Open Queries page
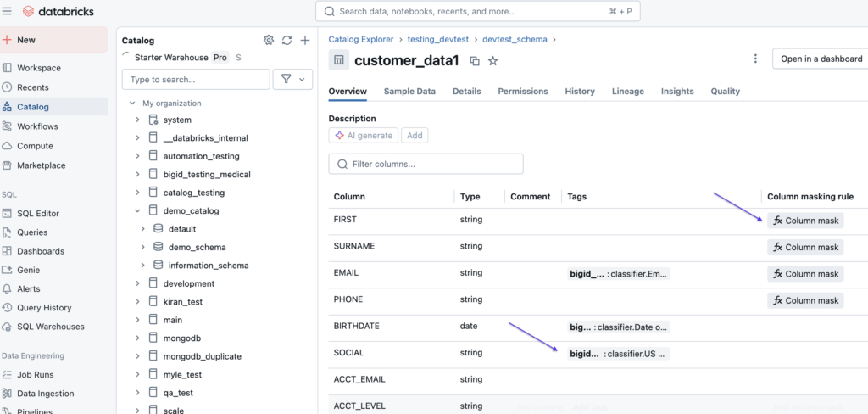 (32, 232)
